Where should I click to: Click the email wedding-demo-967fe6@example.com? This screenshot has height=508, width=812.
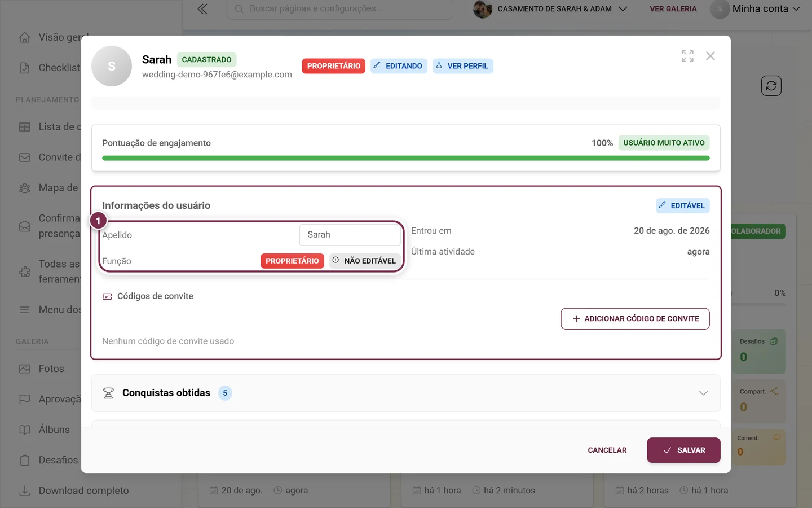pos(217,75)
